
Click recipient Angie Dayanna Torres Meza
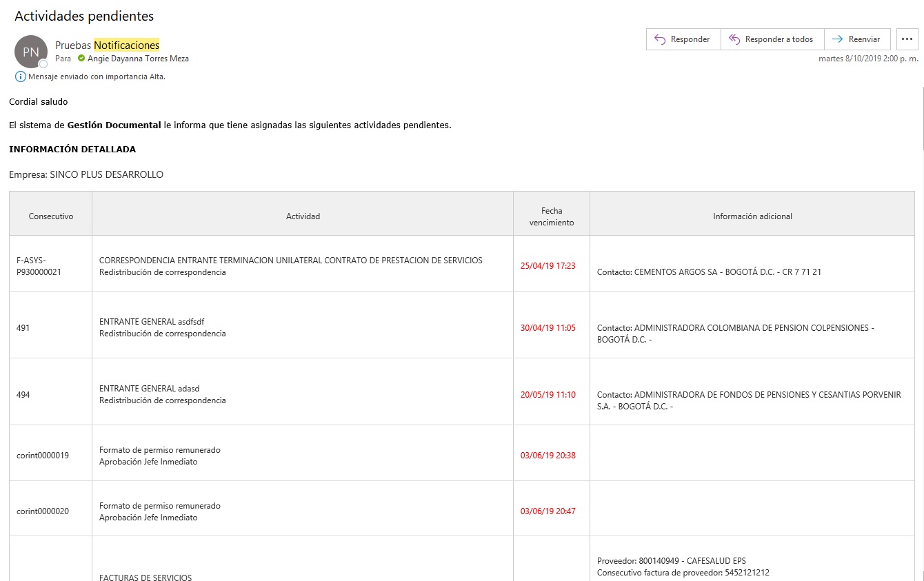[138, 59]
